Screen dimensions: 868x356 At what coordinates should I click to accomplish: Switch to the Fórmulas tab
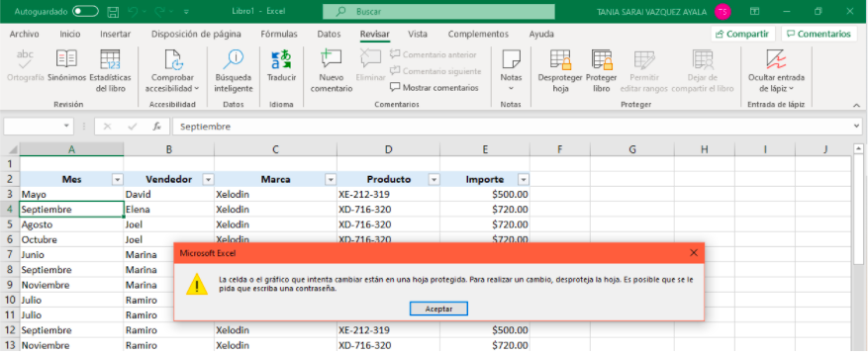pos(279,34)
